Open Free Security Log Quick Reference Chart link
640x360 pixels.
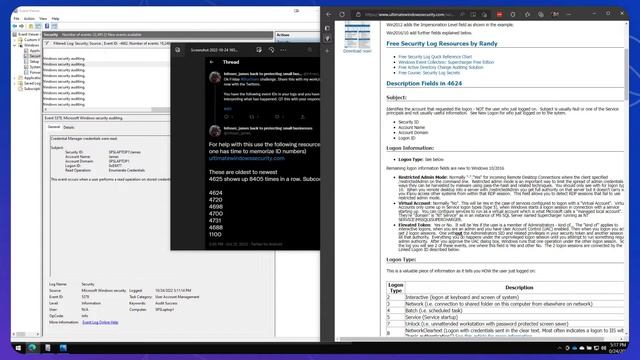(435, 57)
